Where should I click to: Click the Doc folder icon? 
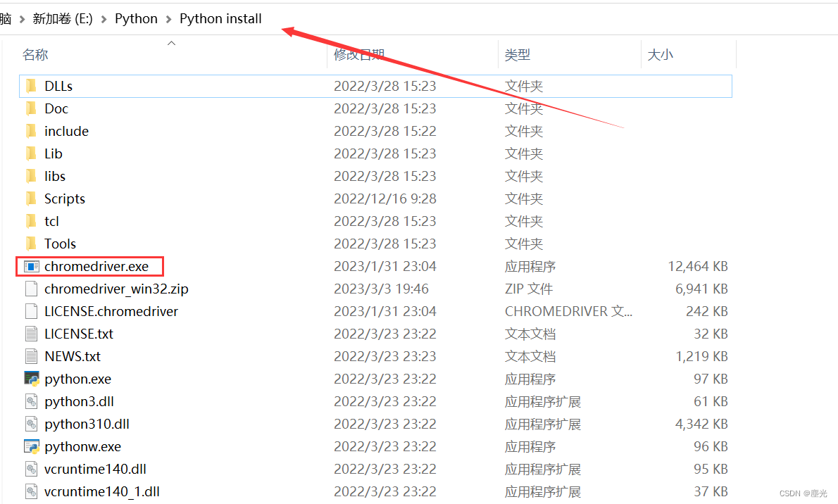[31, 108]
